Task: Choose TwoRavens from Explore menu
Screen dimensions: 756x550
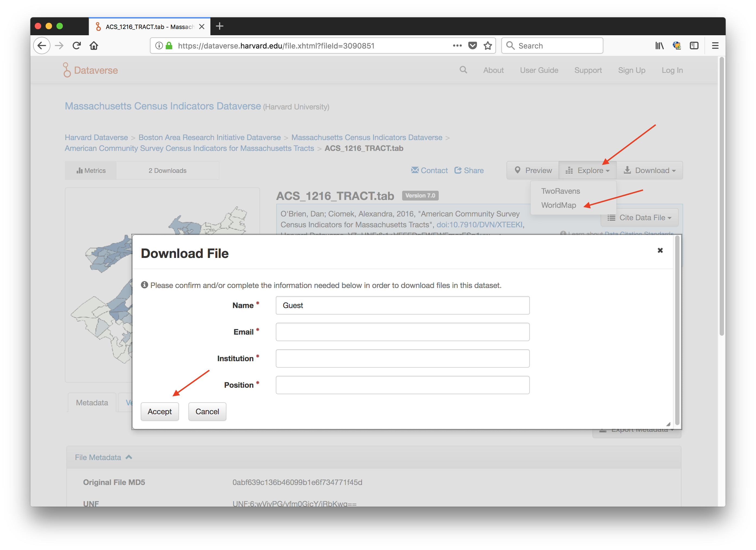Action: [x=561, y=191]
